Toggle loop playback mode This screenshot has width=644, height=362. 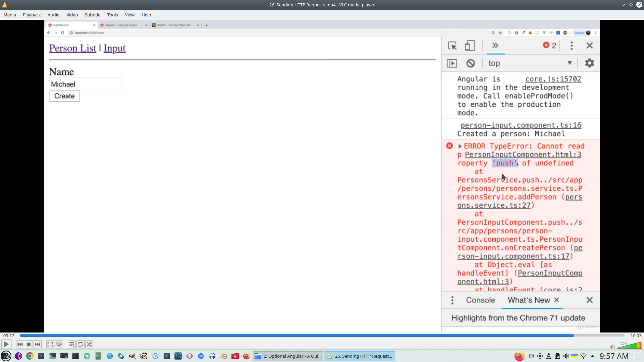pyautogui.click(x=80, y=344)
